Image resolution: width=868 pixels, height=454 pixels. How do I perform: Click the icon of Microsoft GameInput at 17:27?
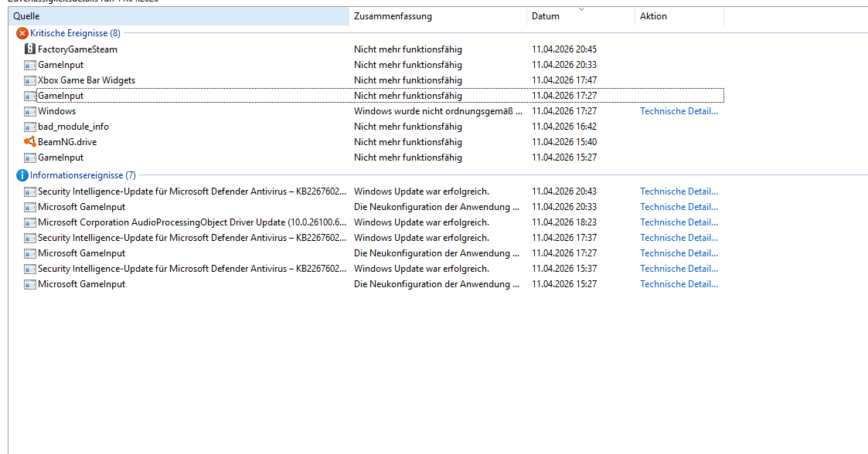point(30,253)
